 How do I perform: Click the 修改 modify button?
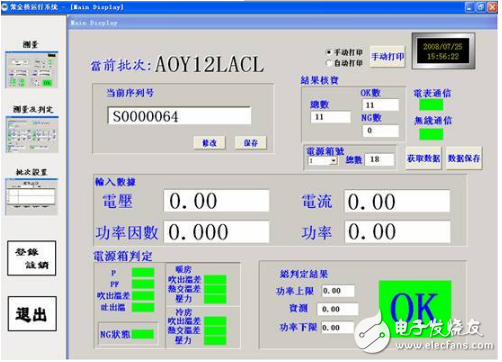click(x=209, y=143)
